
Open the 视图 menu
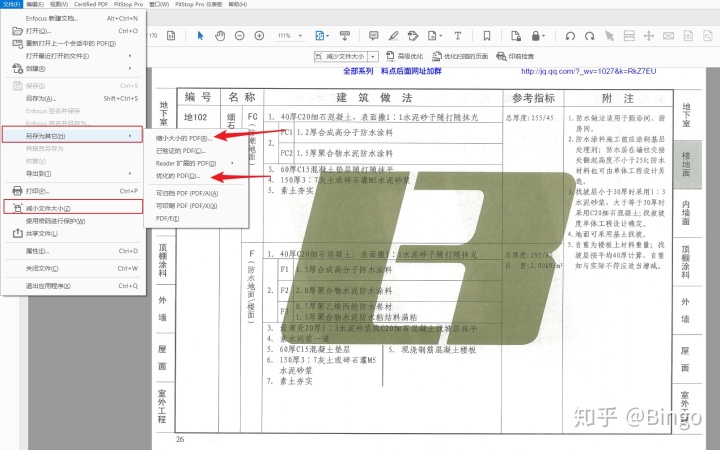[59, 4]
